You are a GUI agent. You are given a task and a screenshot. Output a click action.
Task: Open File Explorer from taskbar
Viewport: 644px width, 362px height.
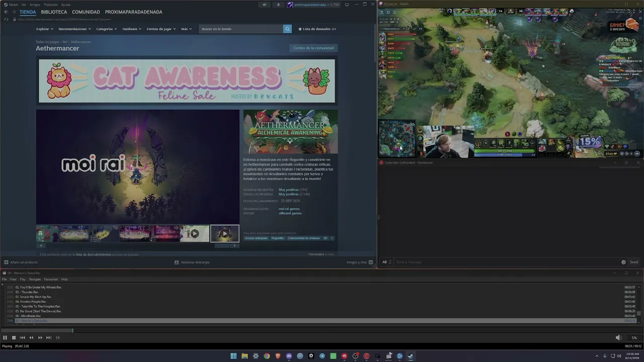[245, 356]
